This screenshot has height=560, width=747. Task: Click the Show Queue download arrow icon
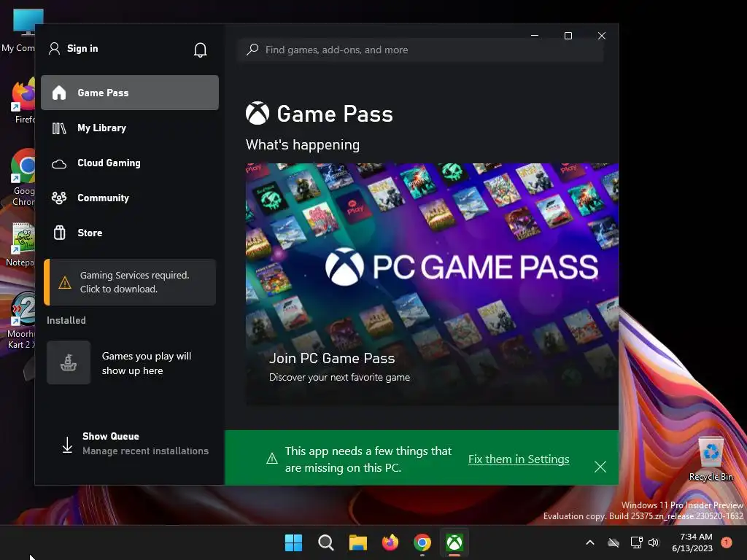pyautogui.click(x=68, y=445)
